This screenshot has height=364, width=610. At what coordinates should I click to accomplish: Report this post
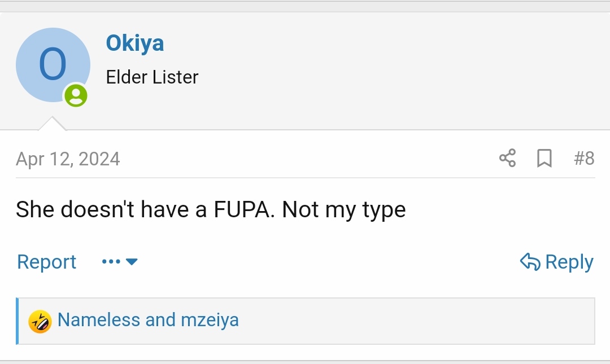click(x=46, y=262)
